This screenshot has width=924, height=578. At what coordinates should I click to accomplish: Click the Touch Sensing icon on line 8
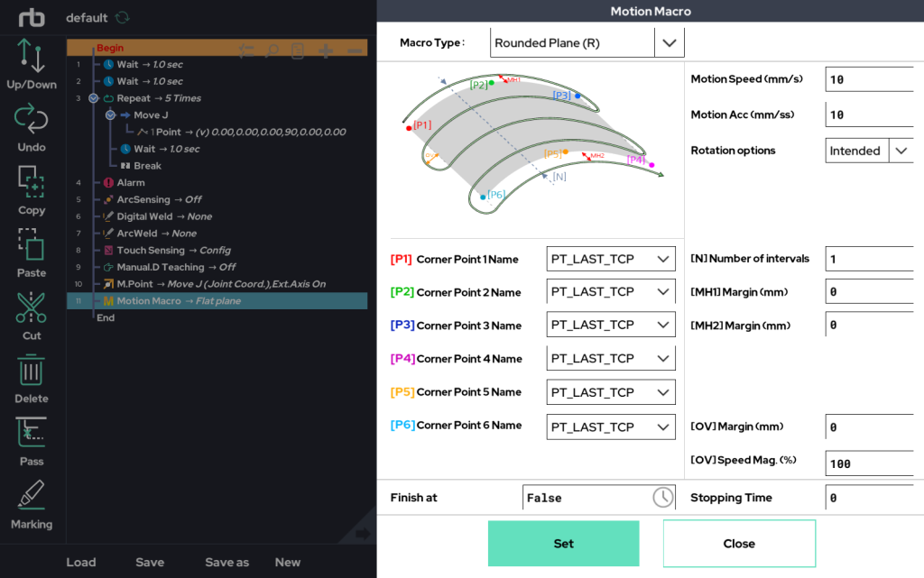pos(109,251)
